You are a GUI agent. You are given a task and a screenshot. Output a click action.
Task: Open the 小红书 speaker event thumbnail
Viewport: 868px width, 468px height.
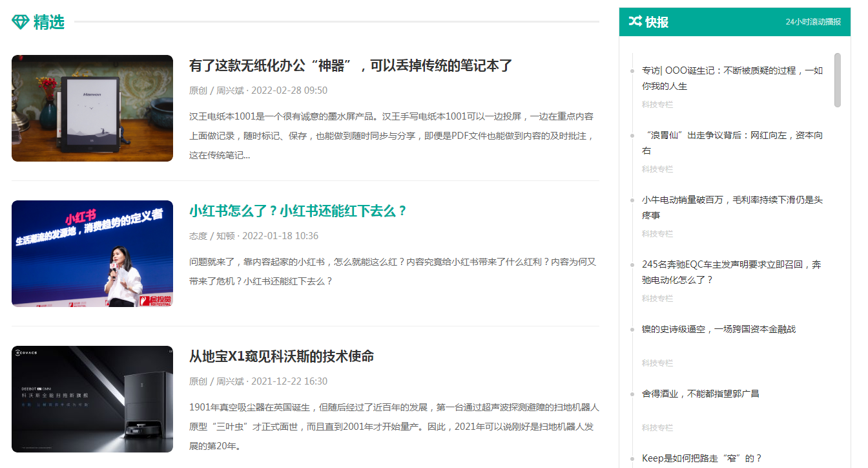[x=92, y=253]
